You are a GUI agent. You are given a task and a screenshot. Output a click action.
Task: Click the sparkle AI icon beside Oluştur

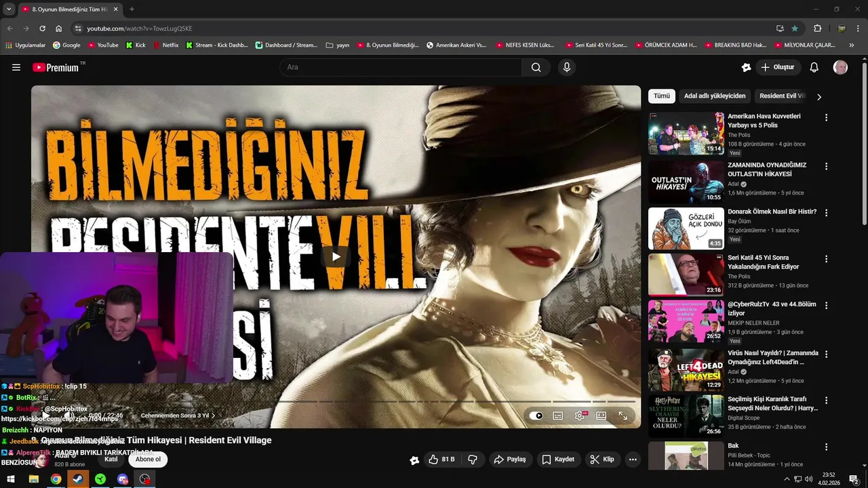tap(746, 67)
